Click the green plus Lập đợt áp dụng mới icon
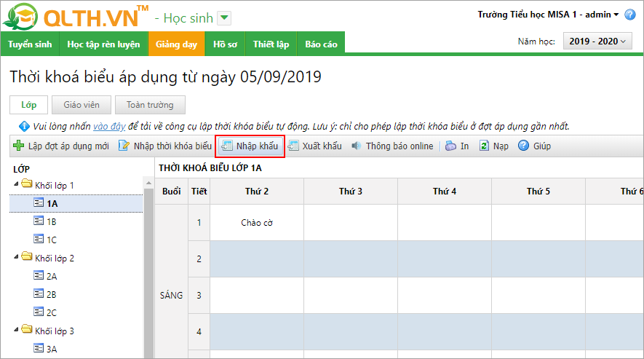644x359 pixels. (18, 146)
